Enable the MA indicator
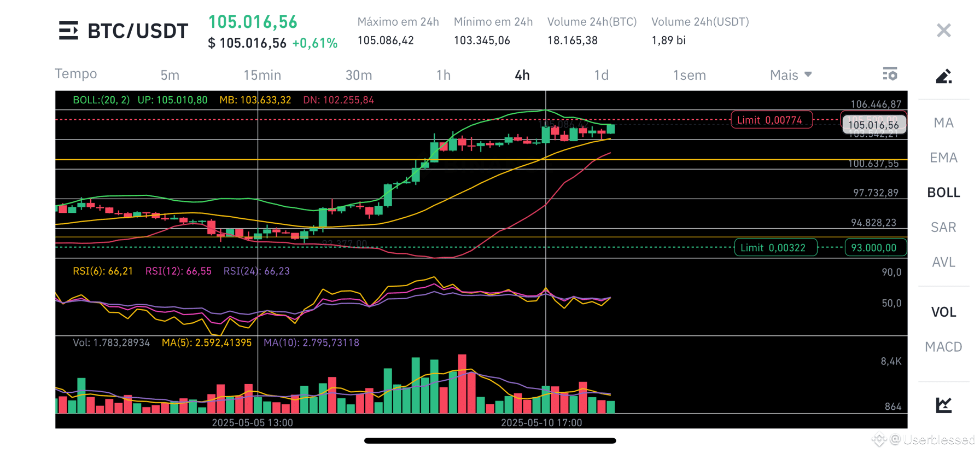Viewport: 980px width, 453px height. coord(943,123)
